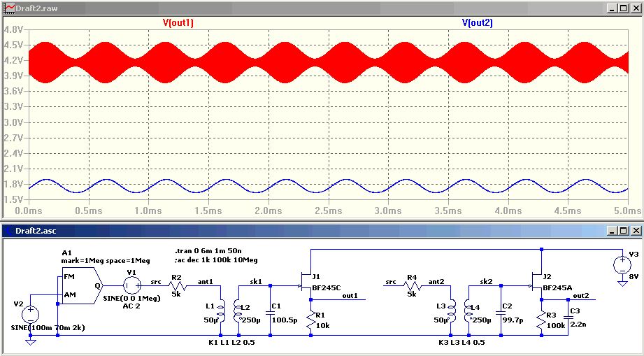Maximize the Draft2.raw waveform window

pyautogui.click(x=624, y=8)
